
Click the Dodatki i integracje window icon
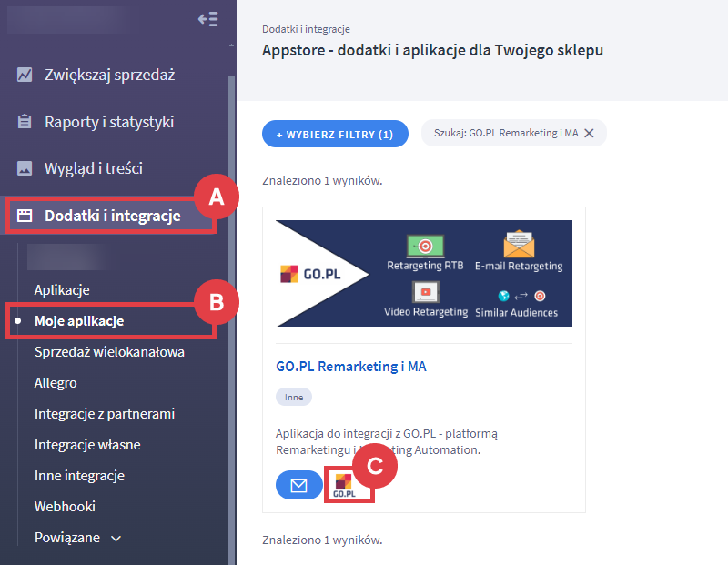[25, 216]
